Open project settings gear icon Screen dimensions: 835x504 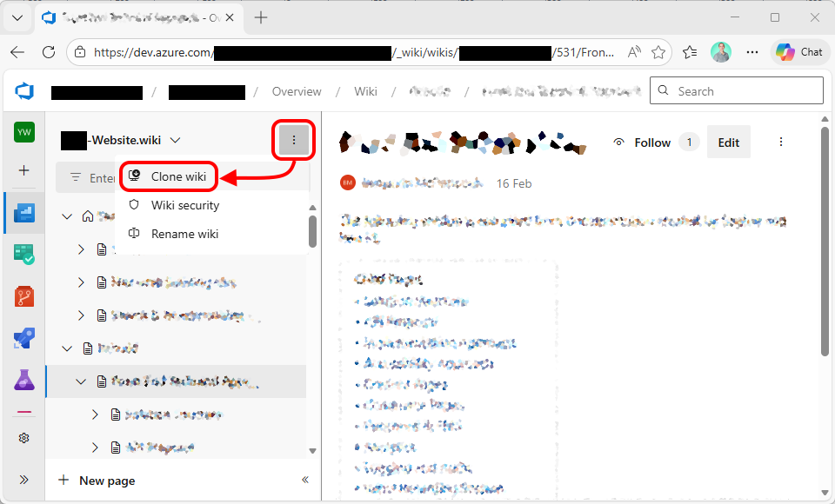coord(24,438)
